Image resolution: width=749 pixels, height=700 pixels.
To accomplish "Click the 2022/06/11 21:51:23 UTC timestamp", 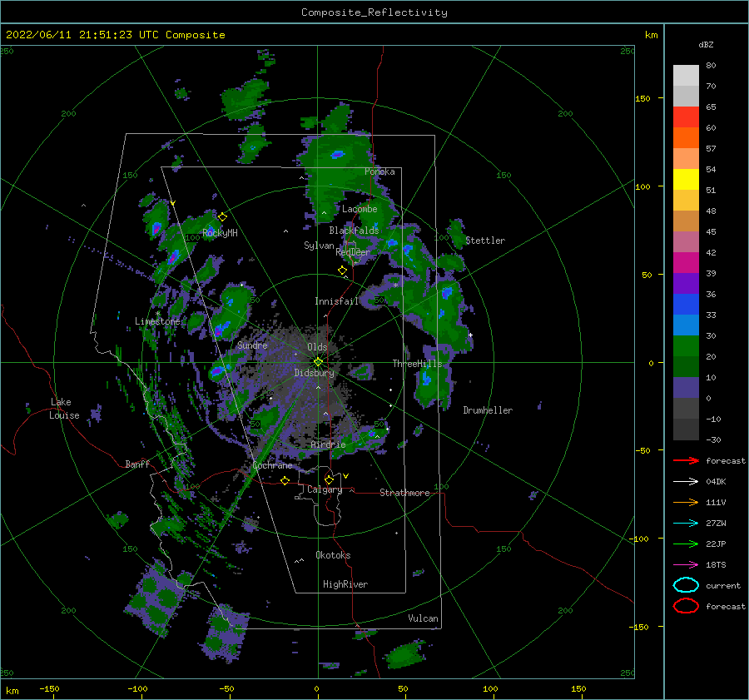I will tap(115, 35).
